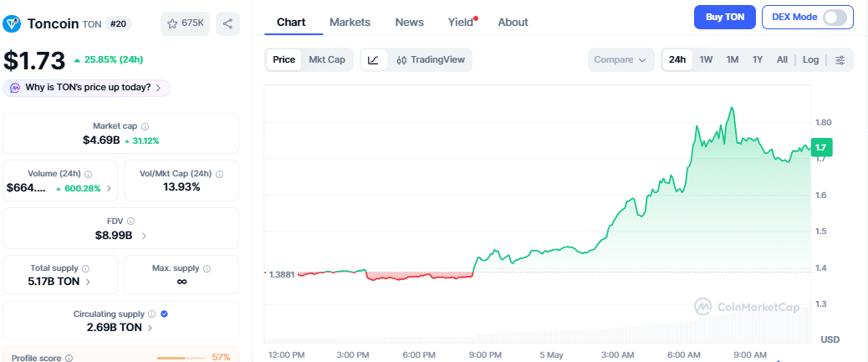This screenshot has height=362, width=868.
Task: Click the Buy TON button
Action: click(x=725, y=18)
